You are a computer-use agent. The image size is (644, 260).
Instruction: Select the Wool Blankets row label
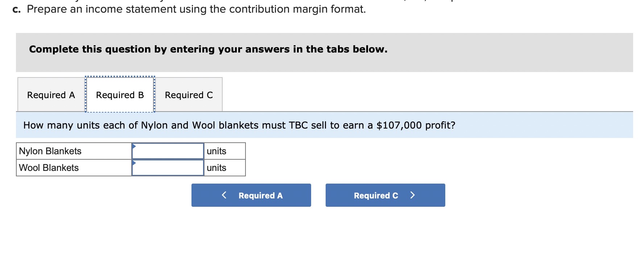48,168
